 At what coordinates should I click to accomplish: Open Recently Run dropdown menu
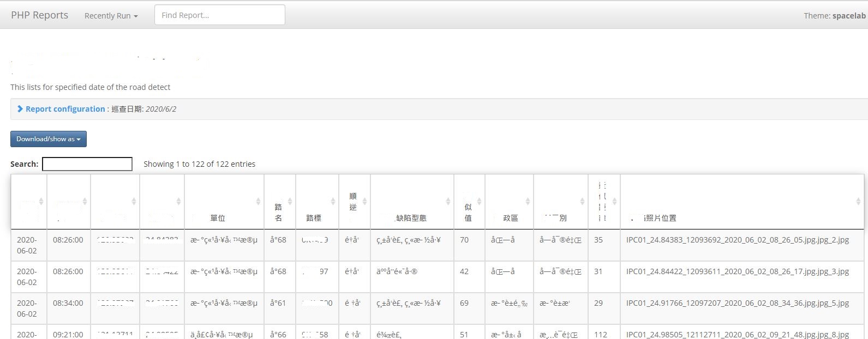111,16
